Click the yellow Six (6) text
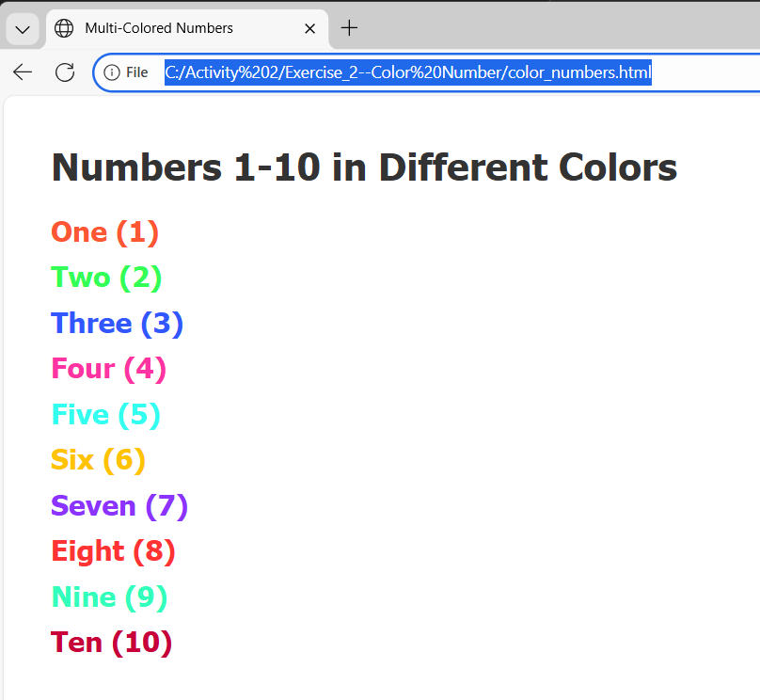Image resolution: width=760 pixels, height=700 pixels. [x=98, y=460]
